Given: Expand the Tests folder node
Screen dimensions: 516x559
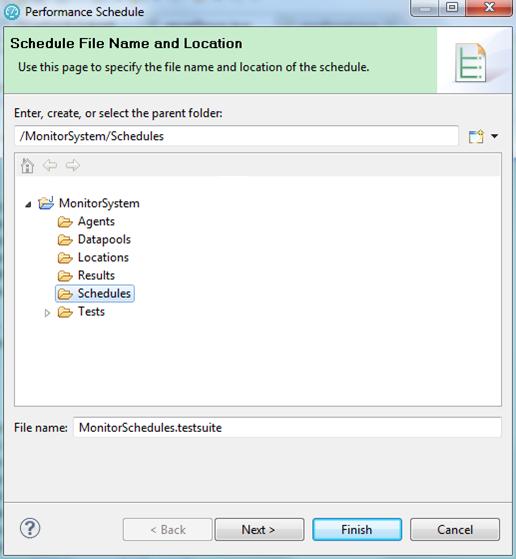Looking at the screenshot, I should coord(47,313).
